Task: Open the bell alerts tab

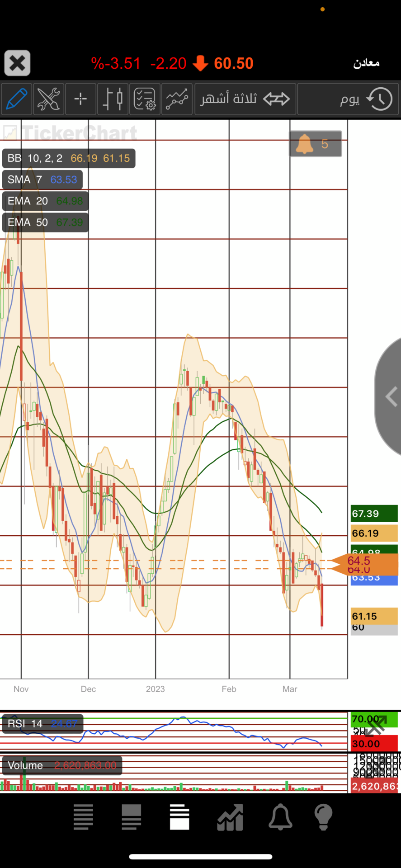Action: (280, 817)
